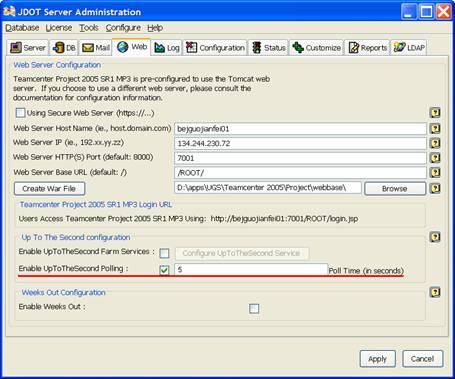Maximize the JDOT Server Administration window

427,12
